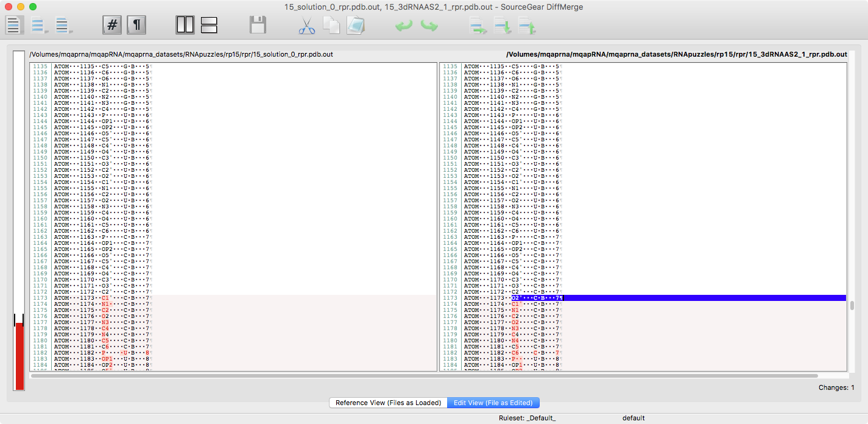The height and width of the screenshot is (424, 868).
Task: Select Edit View (File as Edited) tab
Action: [493, 403]
